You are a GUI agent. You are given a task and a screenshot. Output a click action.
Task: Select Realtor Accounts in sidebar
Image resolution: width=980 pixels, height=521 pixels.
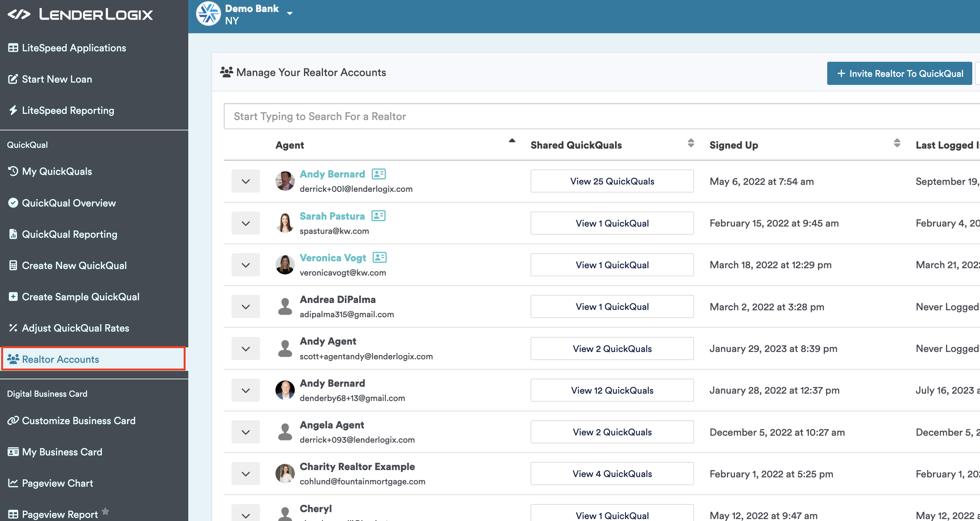(x=93, y=359)
